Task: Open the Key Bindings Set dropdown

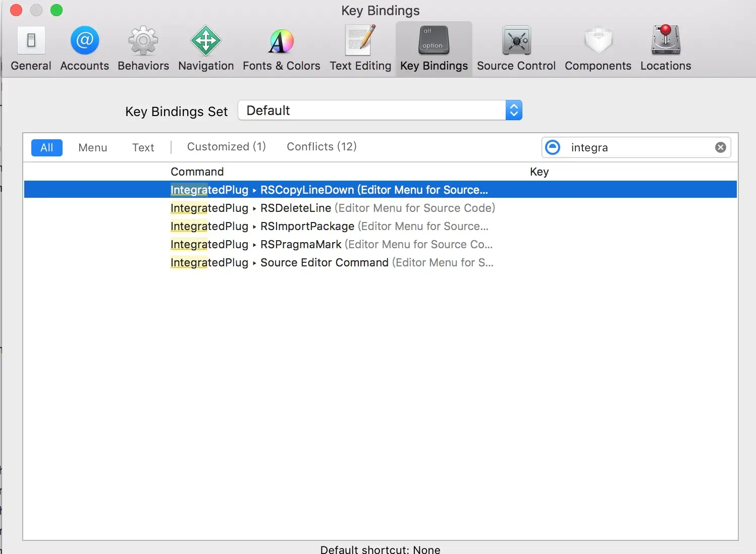Action: pyautogui.click(x=380, y=110)
